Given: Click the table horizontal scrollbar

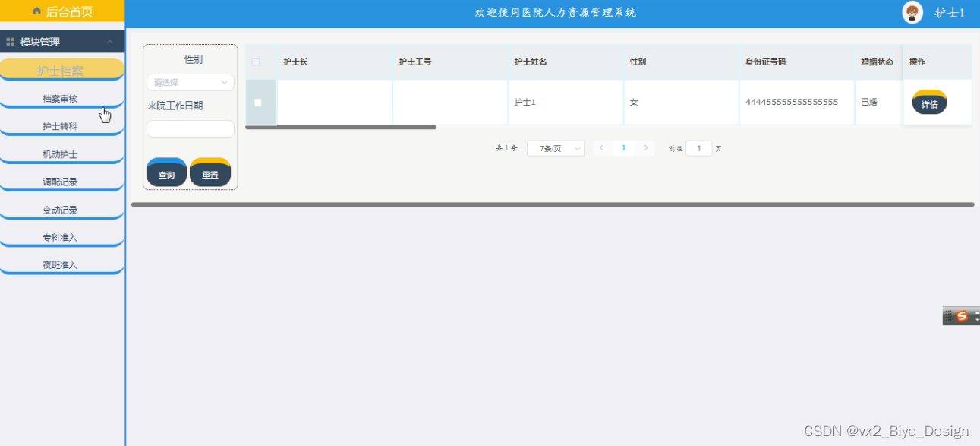Looking at the screenshot, I should [341, 127].
